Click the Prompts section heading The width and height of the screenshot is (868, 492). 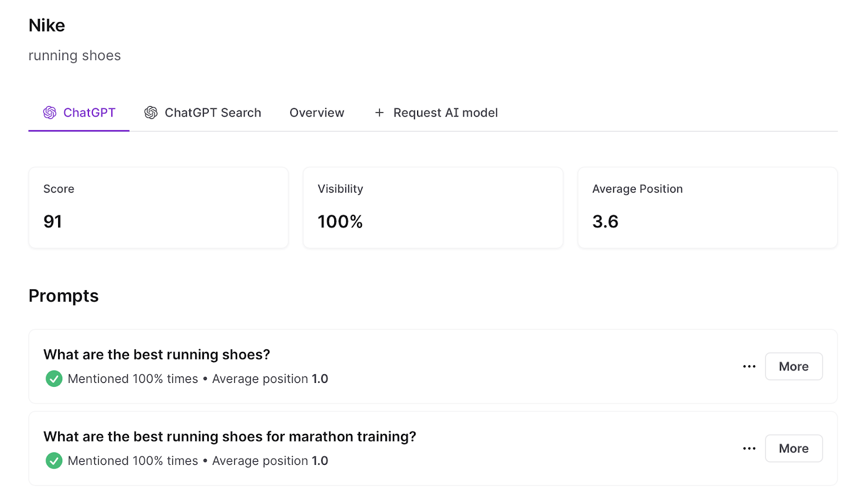click(x=63, y=296)
